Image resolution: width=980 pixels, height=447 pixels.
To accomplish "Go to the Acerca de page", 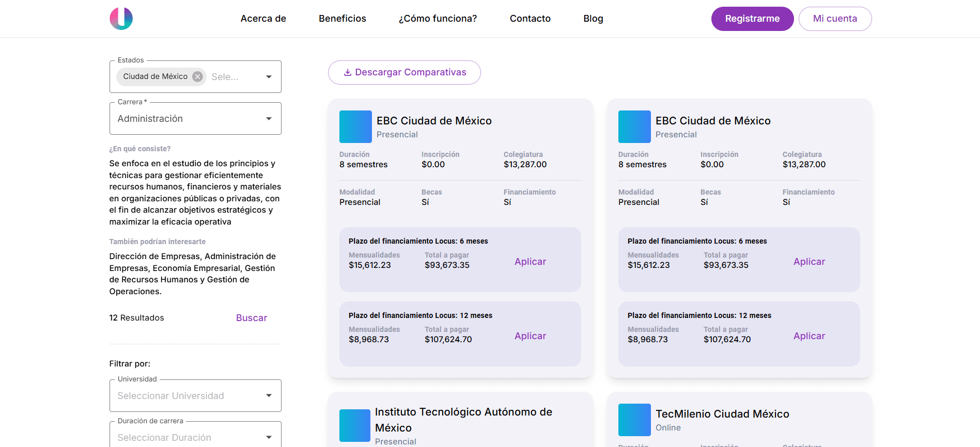I will (263, 19).
